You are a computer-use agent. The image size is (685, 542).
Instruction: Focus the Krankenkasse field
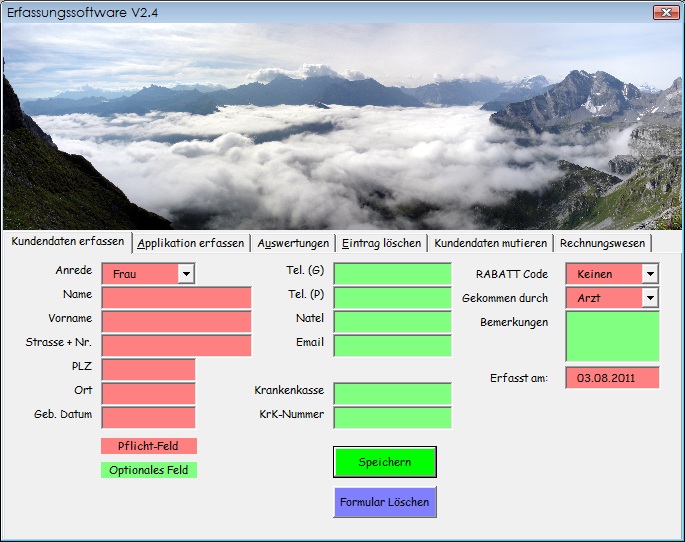coord(392,394)
